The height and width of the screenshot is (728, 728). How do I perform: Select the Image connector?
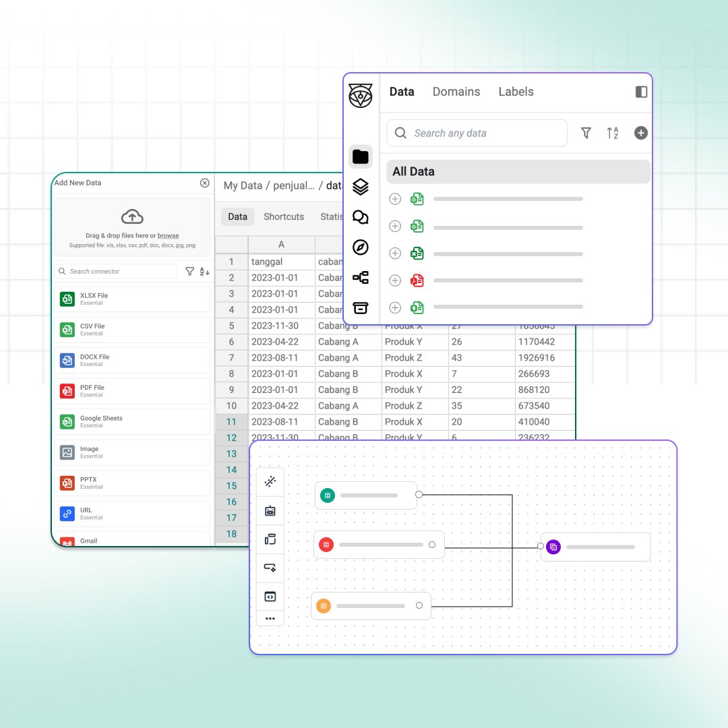(x=132, y=452)
